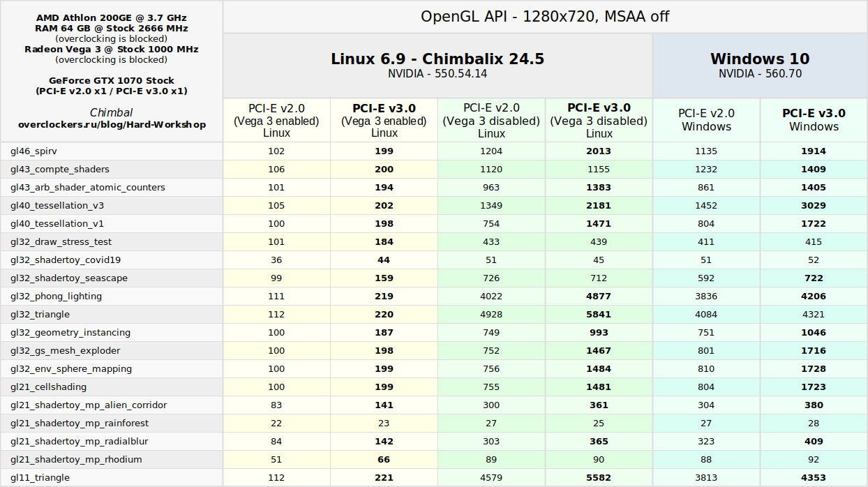Click the overclockers.ru/blog/Hard-Workshop link text

112,125
